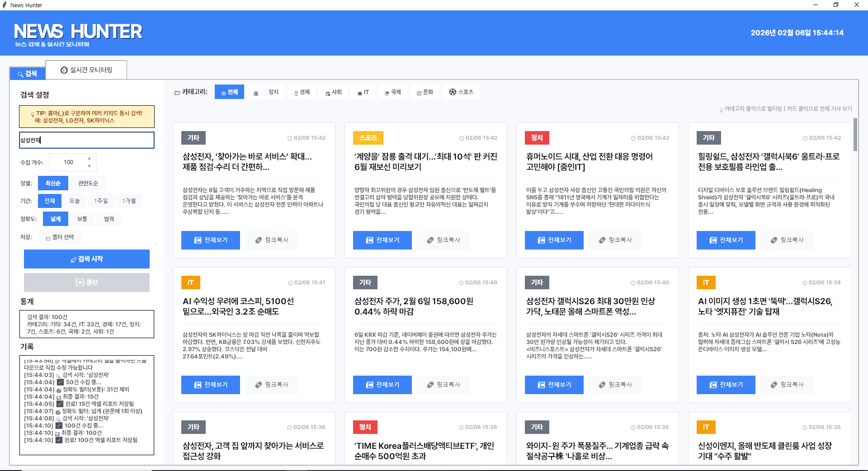Screen dimensions: 868x471
Task: Open full view of '계양을' 잠룡 출격 article
Action: pyautogui.click(x=382, y=240)
